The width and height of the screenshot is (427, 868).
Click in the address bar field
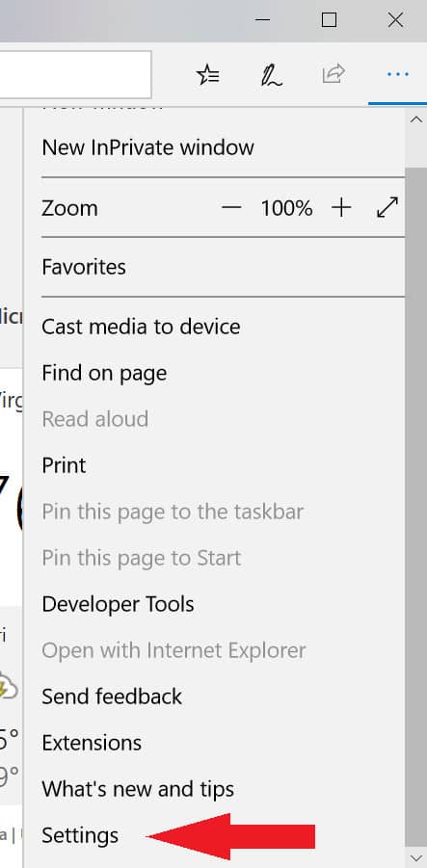(75, 75)
